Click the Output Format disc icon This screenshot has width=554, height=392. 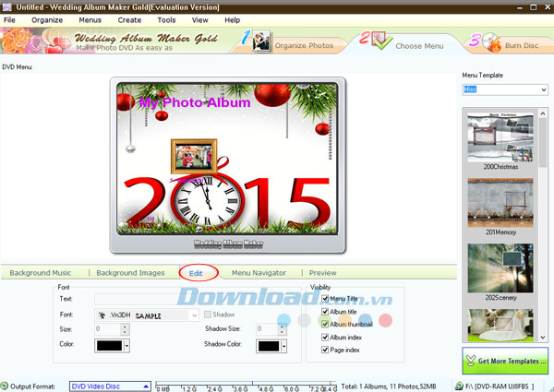[x=5, y=386]
